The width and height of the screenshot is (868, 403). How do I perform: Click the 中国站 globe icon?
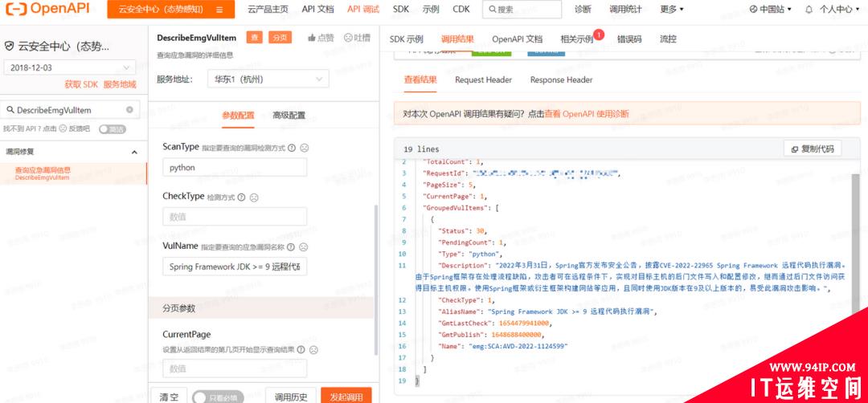pyautogui.click(x=753, y=10)
